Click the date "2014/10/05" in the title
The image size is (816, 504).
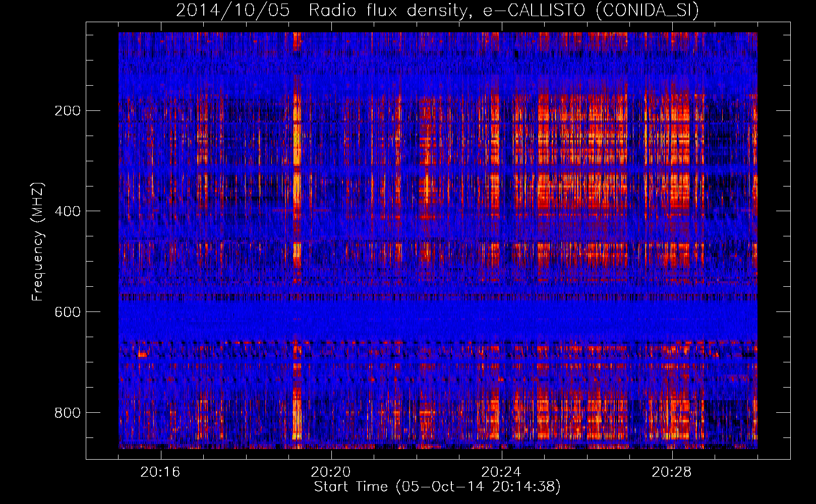(233, 10)
